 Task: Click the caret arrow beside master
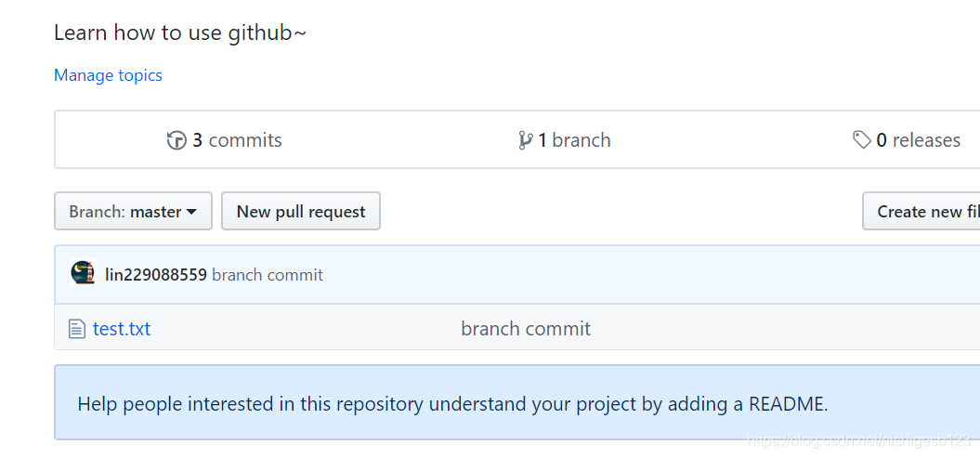[192, 212]
